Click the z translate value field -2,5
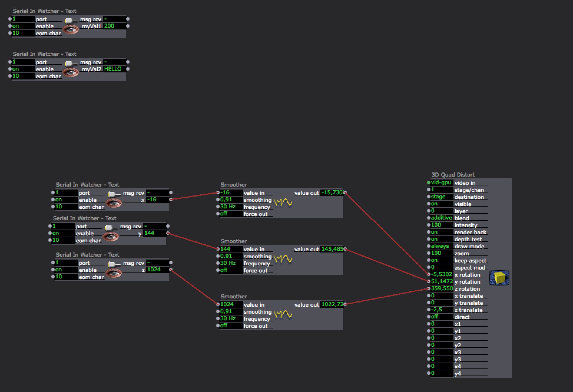Viewport: 573px width, 392px height. tap(441, 310)
